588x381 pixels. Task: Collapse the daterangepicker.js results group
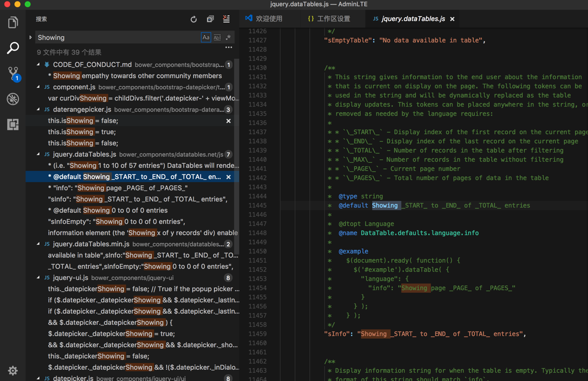coord(39,110)
